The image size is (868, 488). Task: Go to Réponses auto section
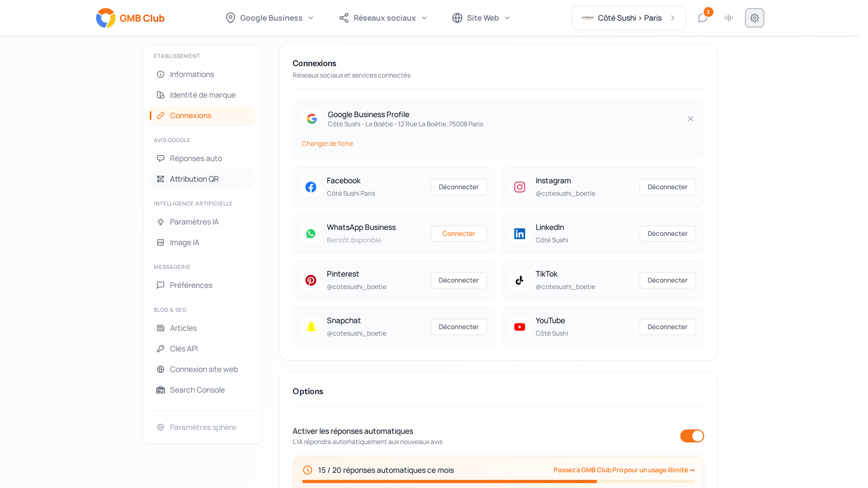point(202,158)
